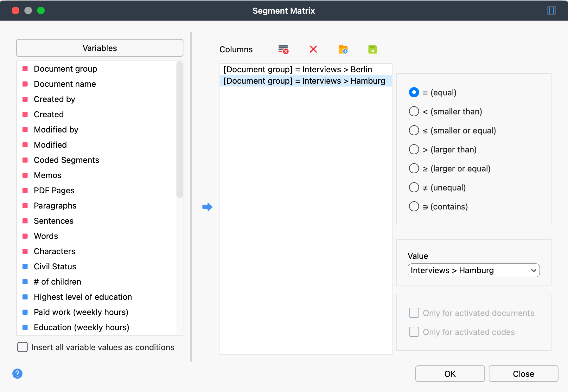Enable Insert all variable values as conditions
This screenshot has width=568, height=392.
tap(22, 347)
